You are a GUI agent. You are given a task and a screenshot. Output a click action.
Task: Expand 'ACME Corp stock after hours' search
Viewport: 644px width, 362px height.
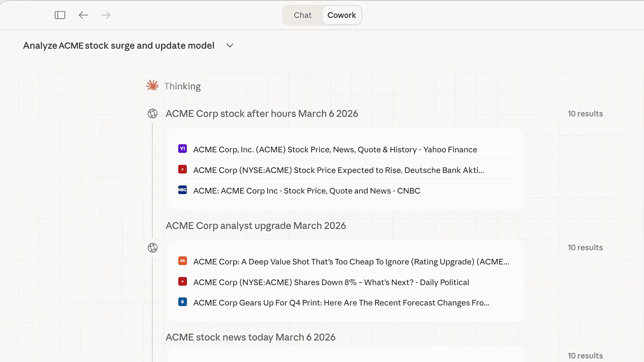pyautogui.click(x=262, y=114)
